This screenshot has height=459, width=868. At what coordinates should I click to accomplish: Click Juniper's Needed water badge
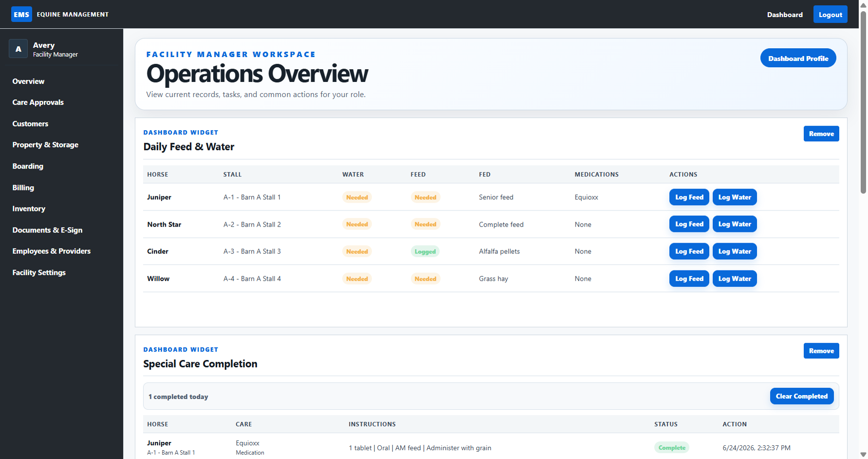click(x=357, y=197)
